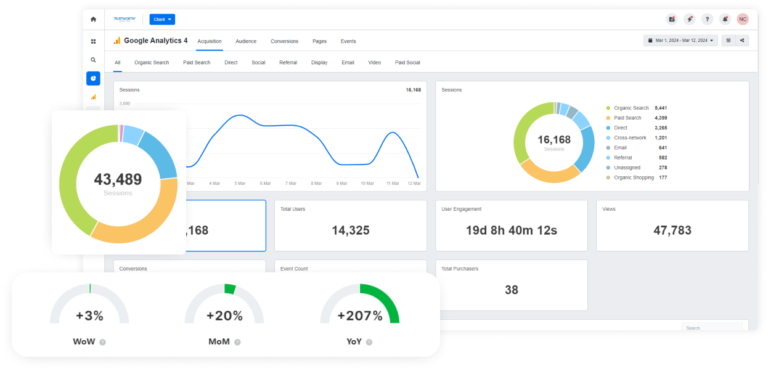
Task: Select the Referral channel filter
Action: (x=288, y=63)
